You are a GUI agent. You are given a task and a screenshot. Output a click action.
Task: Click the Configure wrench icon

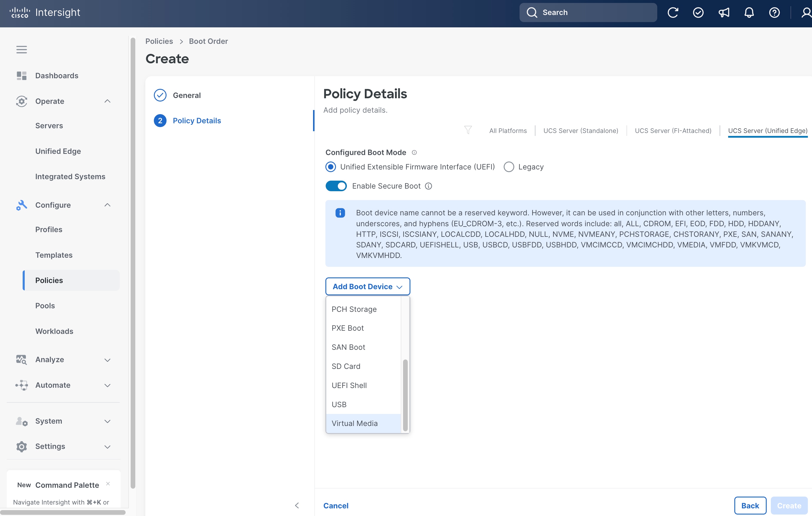pyautogui.click(x=21, y=205)
